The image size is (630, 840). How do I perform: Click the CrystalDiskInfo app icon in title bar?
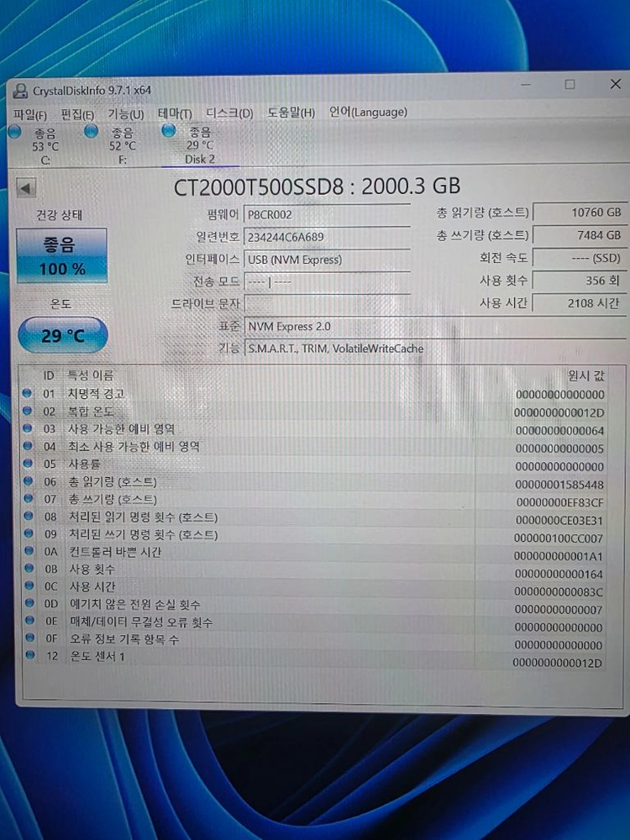pos(20,91)
